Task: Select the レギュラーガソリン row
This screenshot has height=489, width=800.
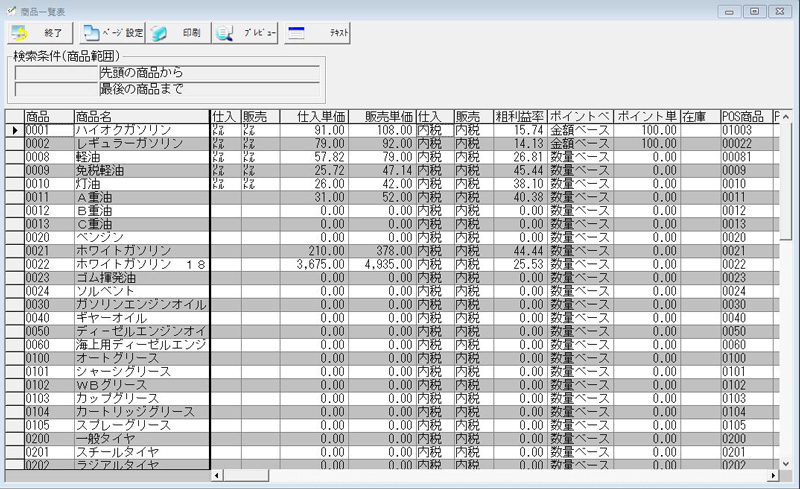Action: [140, 144]
